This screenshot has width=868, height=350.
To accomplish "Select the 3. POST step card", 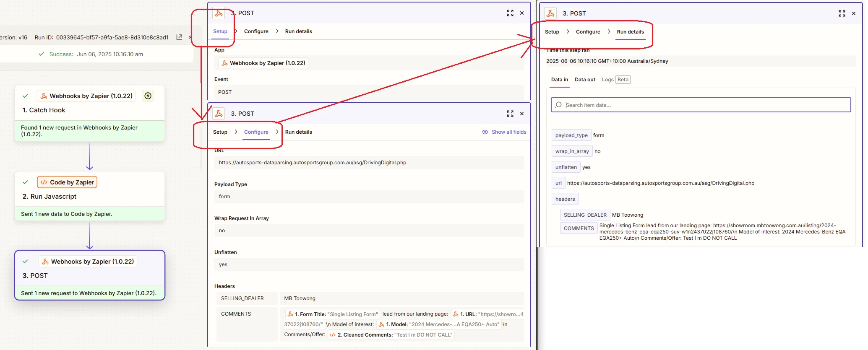I will 90,275.
